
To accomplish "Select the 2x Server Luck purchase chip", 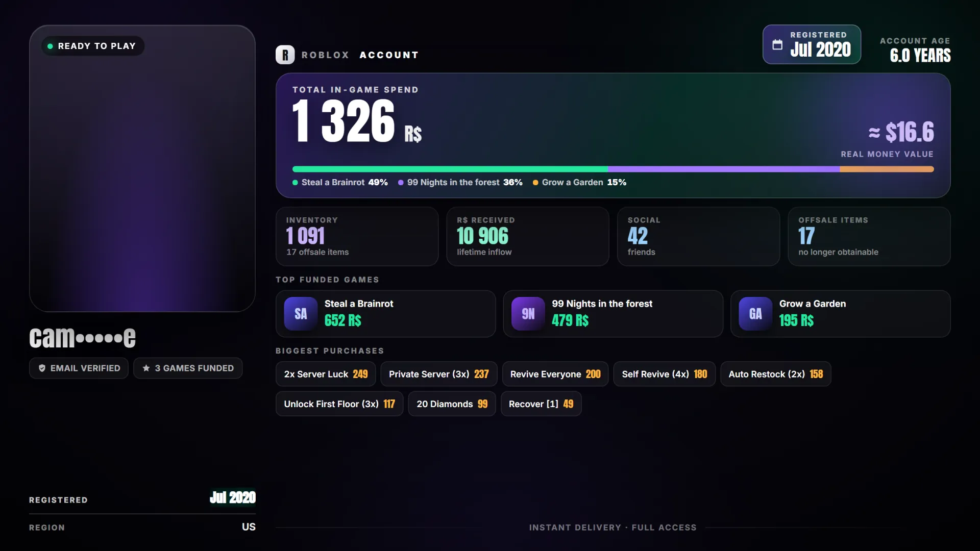I will tap(326, 374).
